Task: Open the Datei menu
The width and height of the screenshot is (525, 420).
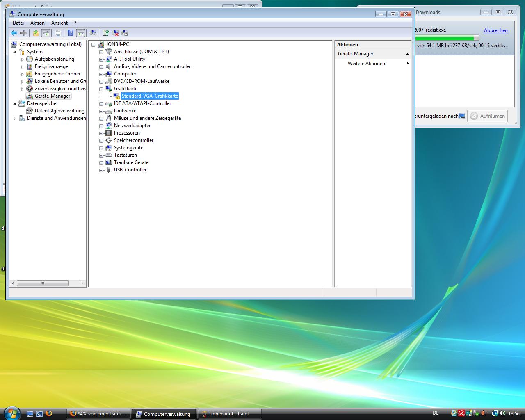Action: [x=18, y=23]
